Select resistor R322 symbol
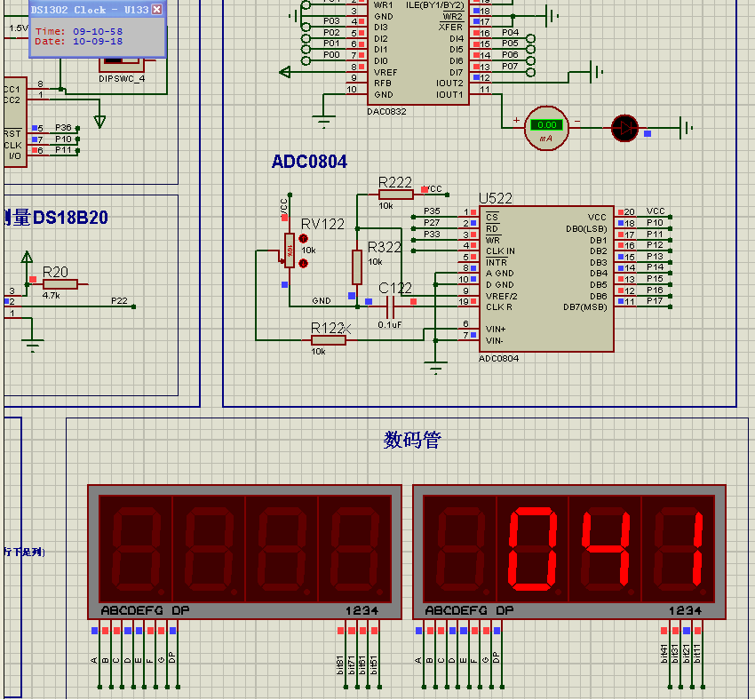Image resolution: width=755 pixels, height=700 pixels. pos(357,267)
